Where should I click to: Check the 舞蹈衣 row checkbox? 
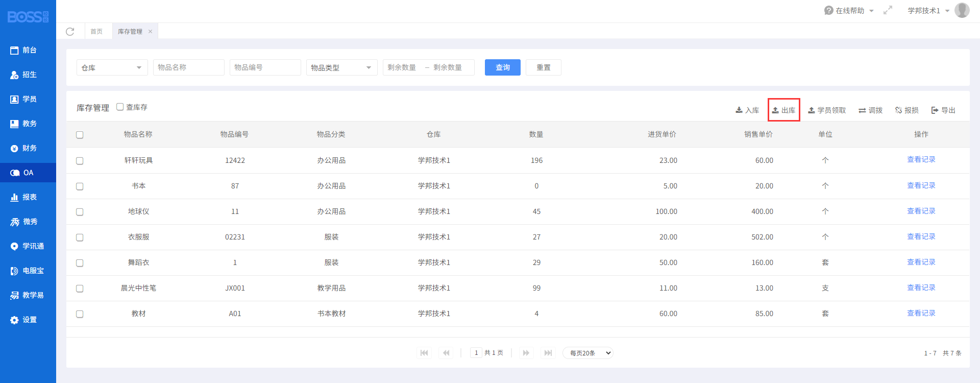pos(80,263)
